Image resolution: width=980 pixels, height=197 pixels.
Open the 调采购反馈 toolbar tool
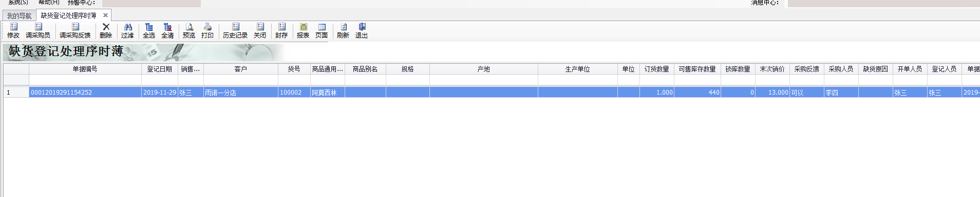[x=75, y=31]
